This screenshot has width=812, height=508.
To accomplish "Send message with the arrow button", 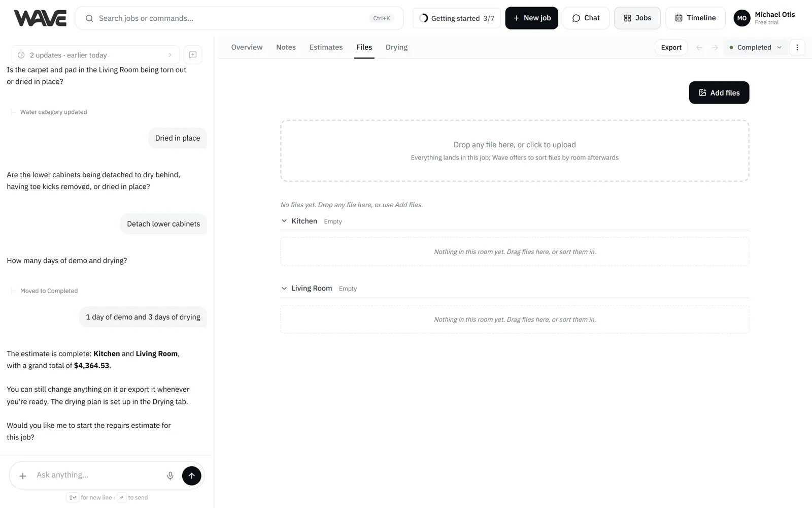I will tap(191, 475).
